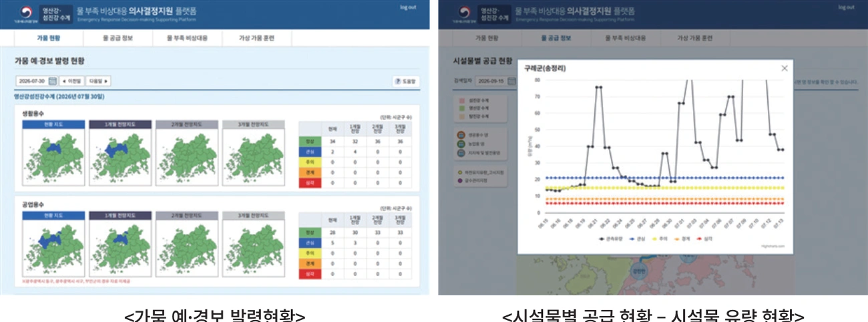Click the 공업용수 2-month outlook map thumbnail

[186, 249]
